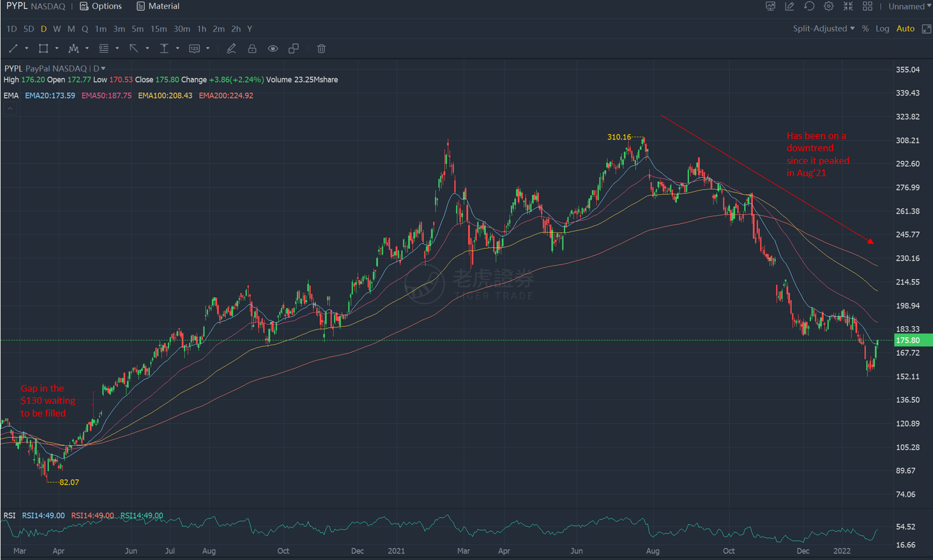Expand arrow tool options arrow

point(147,49)
